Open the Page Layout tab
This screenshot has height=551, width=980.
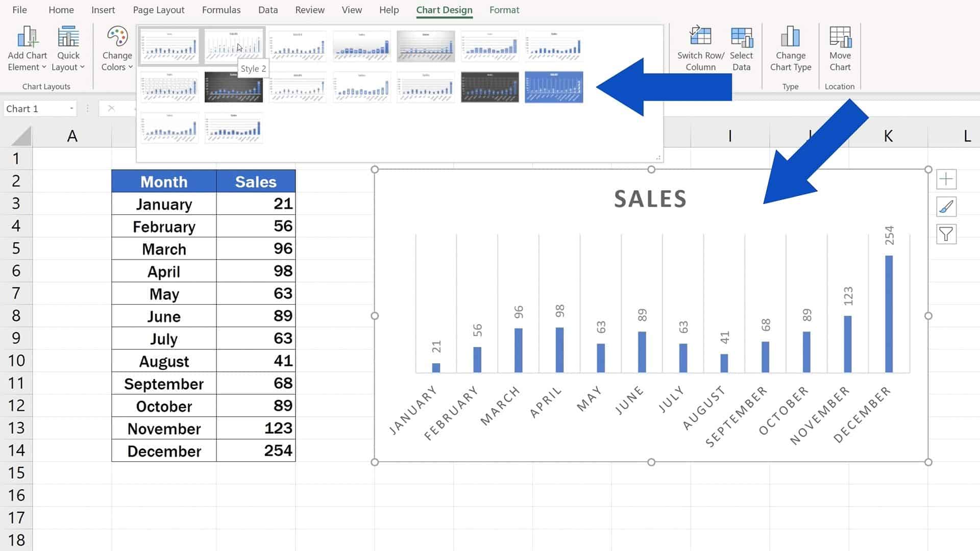[x=159, y=10]
